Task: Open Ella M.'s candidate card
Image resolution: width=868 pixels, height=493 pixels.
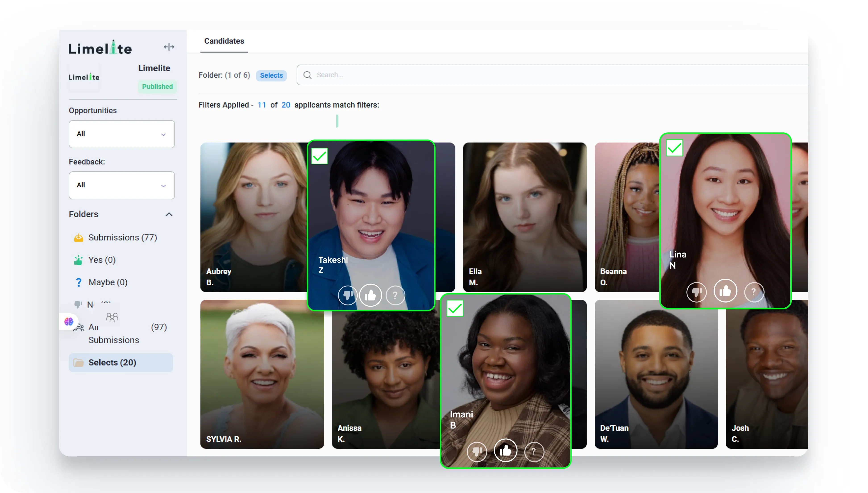Action: click(525, 217)
